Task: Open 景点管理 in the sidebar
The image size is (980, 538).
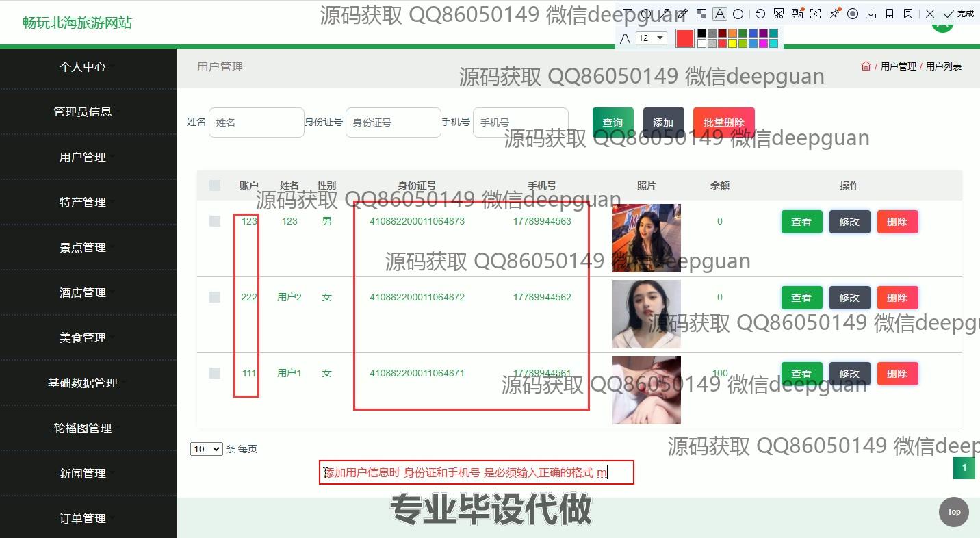Action: tap(83, 247)
